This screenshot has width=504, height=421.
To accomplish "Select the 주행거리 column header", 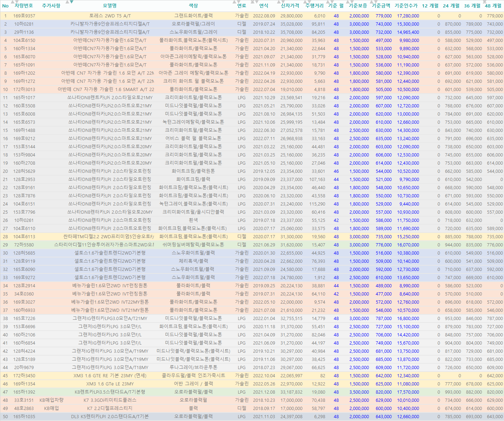I will coord(315,6).
